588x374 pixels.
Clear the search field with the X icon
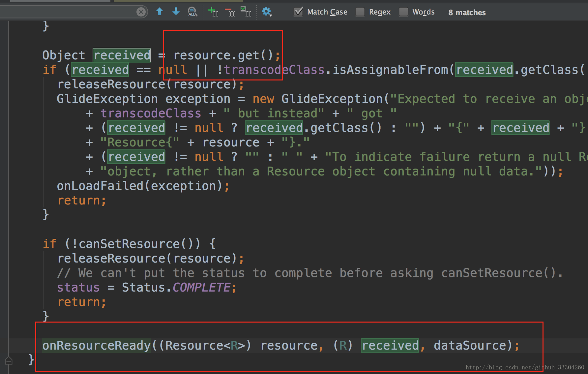click(x=141, y=12)
